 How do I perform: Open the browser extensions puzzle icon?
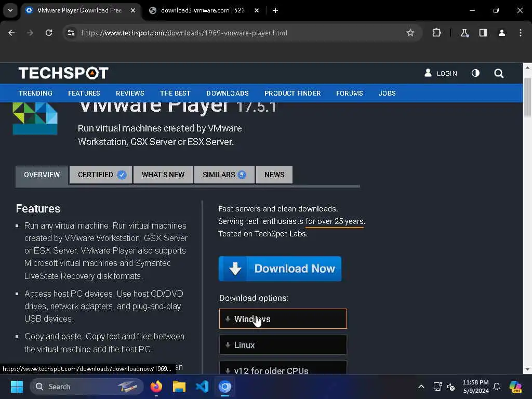(436, 33)
